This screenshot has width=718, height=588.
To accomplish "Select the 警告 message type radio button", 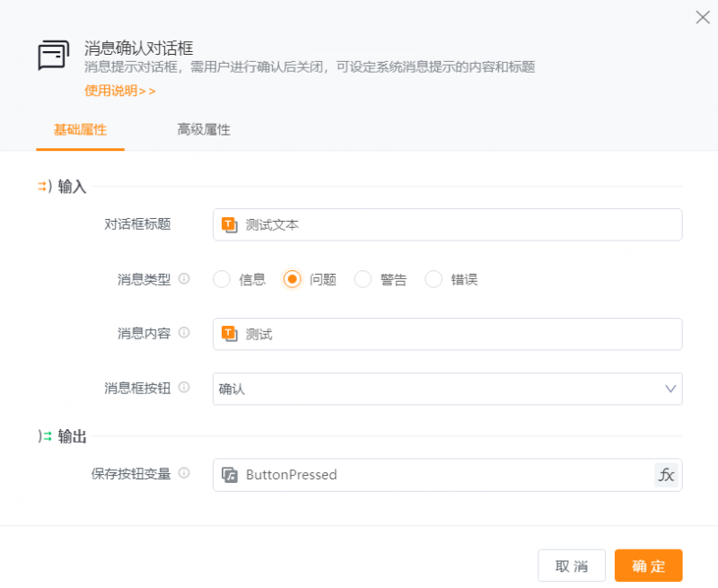I will (x=363, y=279).
